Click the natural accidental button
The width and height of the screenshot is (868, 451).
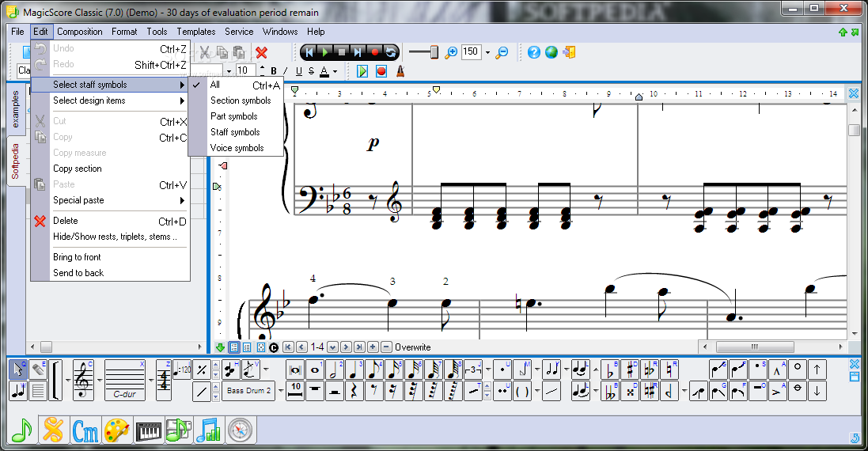click(x=669, y=370)
